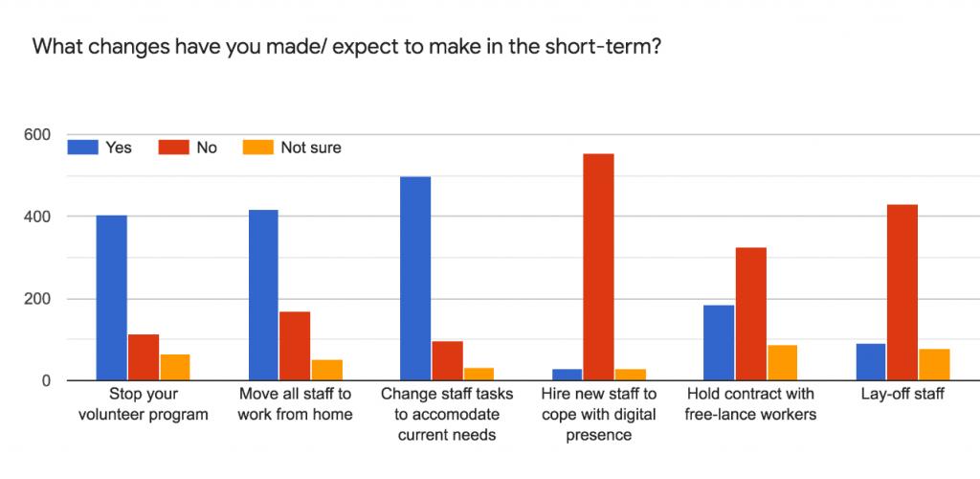The image size is (980, 479).
Task: Click the orange Not sure legend swatch
Action: pyautogui.click(x=257, y=148)
